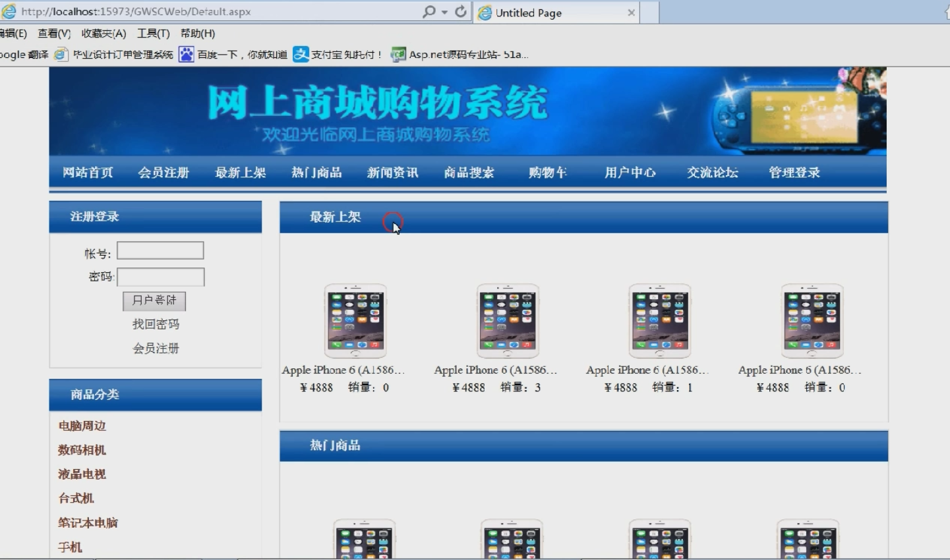
Task: Click the browser refresh icon
Action: coord(461,12)
